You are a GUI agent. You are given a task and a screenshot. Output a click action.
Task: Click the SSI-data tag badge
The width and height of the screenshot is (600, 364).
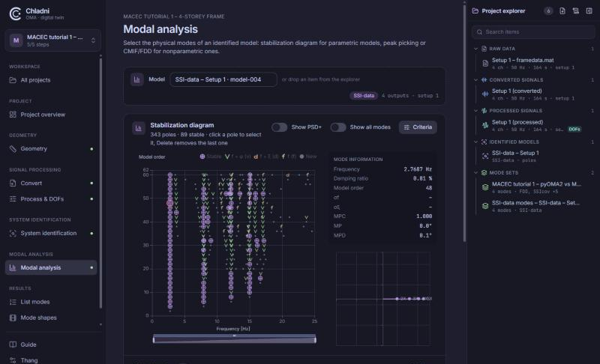[x=364, y=95]
